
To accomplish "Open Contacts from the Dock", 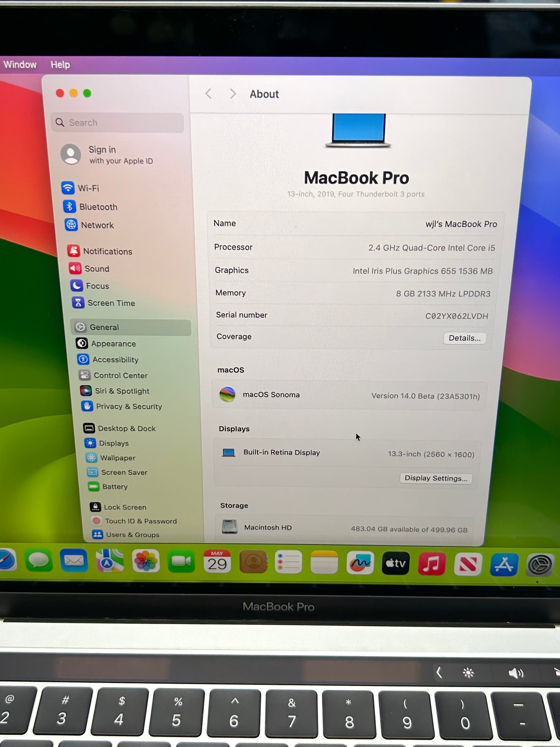I will (x=253, y=562).
